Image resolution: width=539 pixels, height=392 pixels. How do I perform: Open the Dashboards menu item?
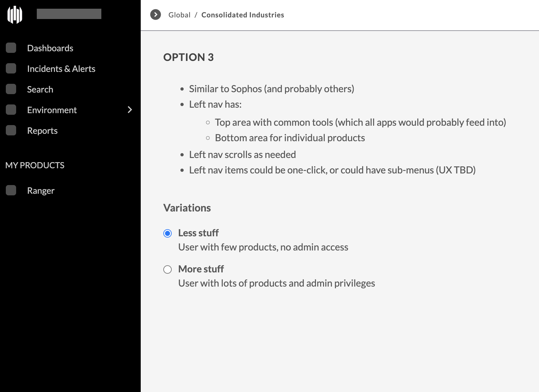click(50, 48)
